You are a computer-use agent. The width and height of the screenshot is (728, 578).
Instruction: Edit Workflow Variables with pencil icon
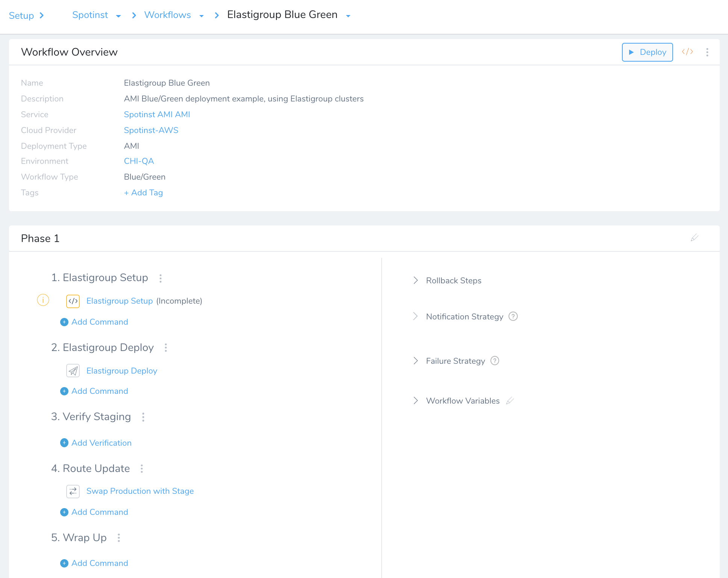click(x=510, y=401)
